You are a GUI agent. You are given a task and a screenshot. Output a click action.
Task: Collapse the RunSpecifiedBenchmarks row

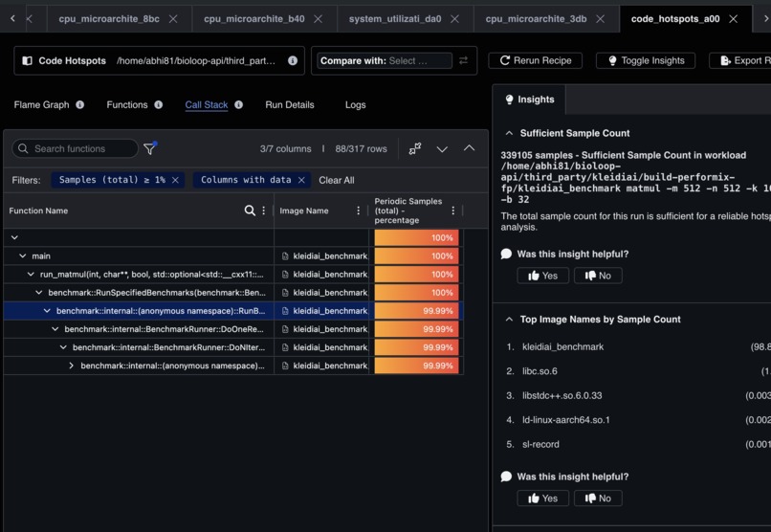[x=39, y=293]
